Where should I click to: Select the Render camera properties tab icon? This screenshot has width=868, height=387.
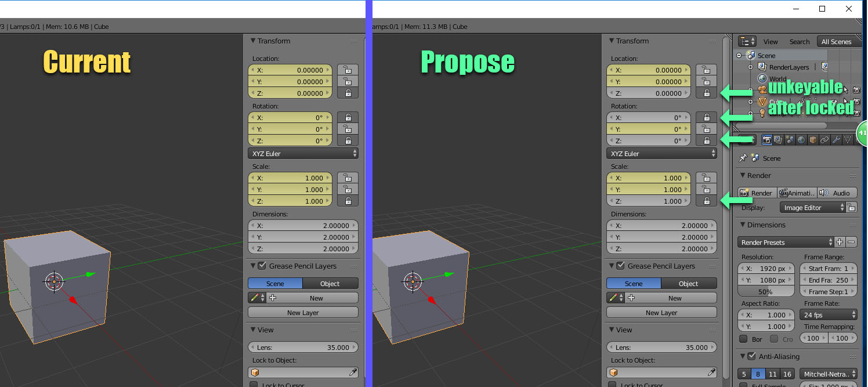point(766,140)
